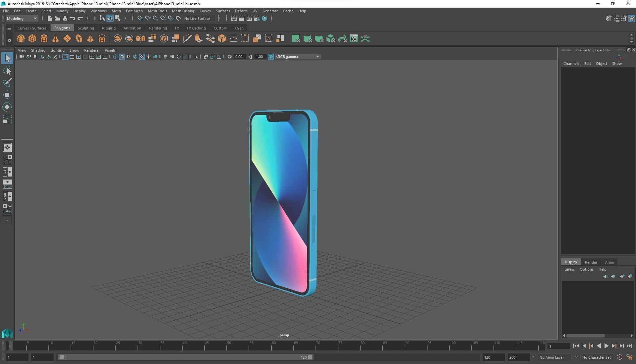Play animation forwards
Screen dimensions: 636x364
pos(607,346)
